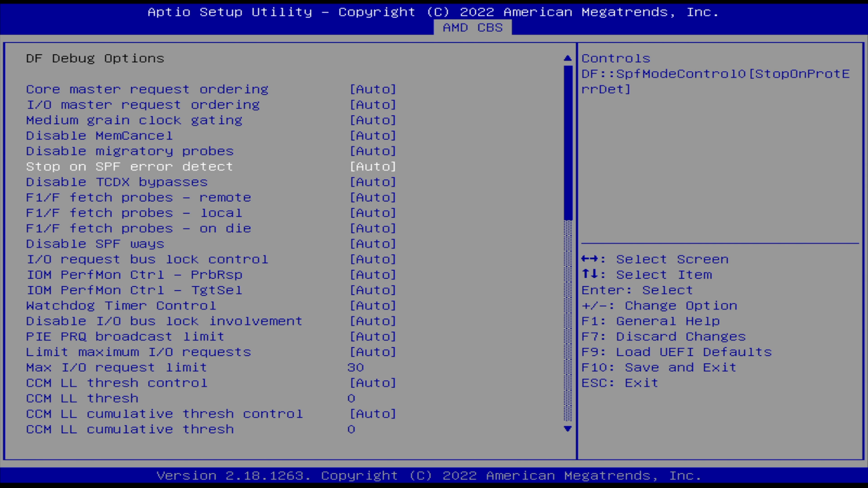The image size is (868, 488).
Task: Click the Enter: Select key hint
Action: pyautogui.click(x=637, y=291)
